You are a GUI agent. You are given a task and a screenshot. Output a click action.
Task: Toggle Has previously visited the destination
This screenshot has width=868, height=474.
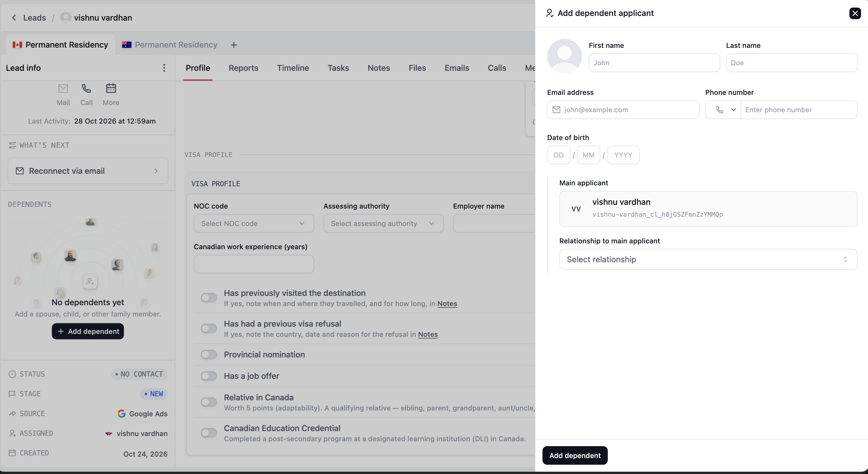point(209,297)
